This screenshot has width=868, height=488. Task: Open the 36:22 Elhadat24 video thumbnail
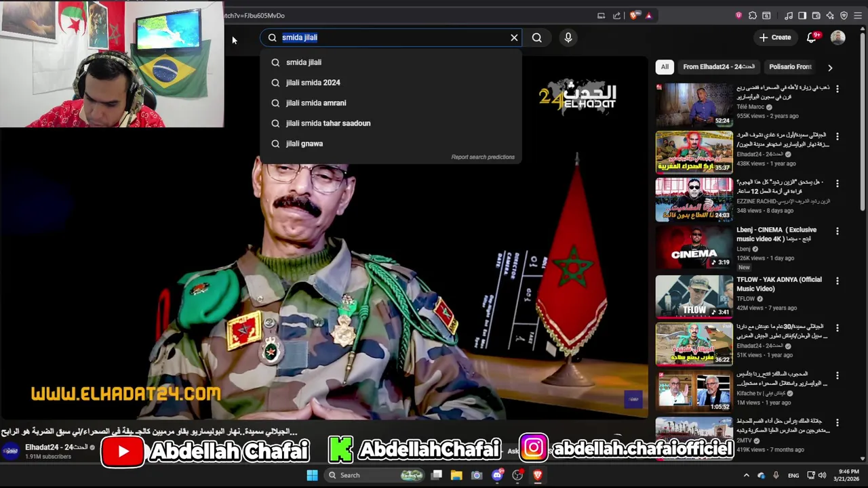pos(694,344)
